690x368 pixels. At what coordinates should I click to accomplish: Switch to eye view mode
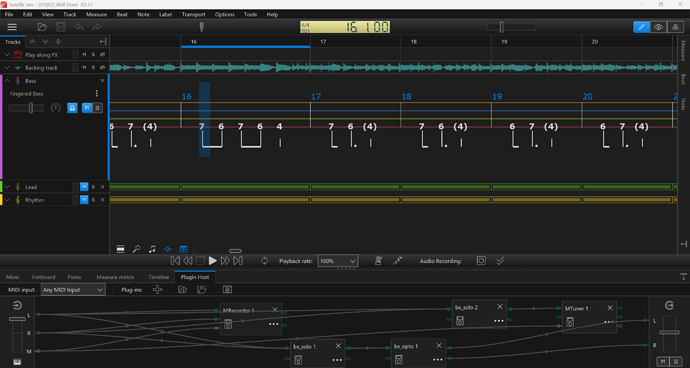coord(658,27)
